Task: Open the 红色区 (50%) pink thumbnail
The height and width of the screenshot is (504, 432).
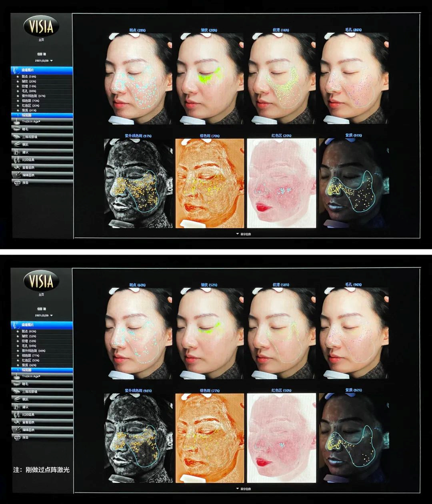Action: (x=281, y=438)
